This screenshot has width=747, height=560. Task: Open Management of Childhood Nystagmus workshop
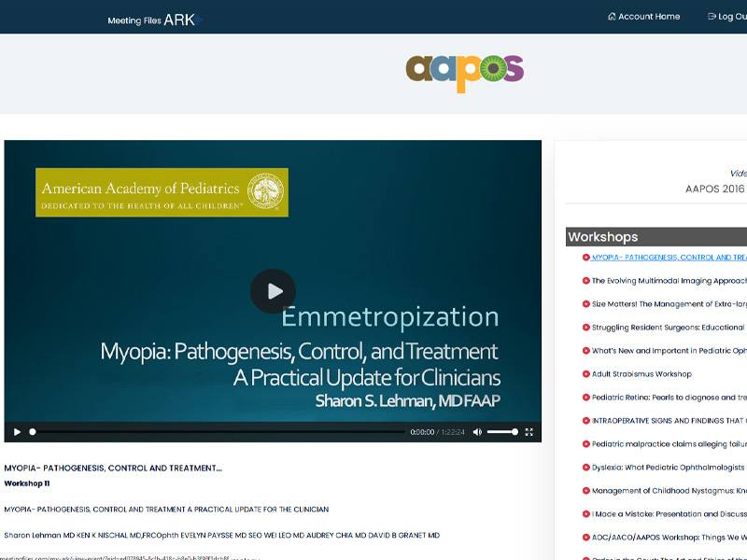669,491
